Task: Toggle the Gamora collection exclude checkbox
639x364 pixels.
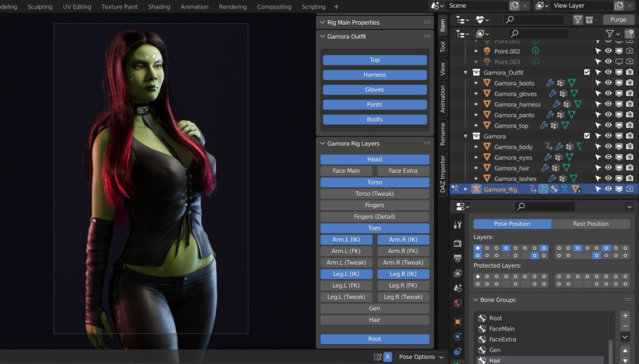Action: [x=587, y=136]
